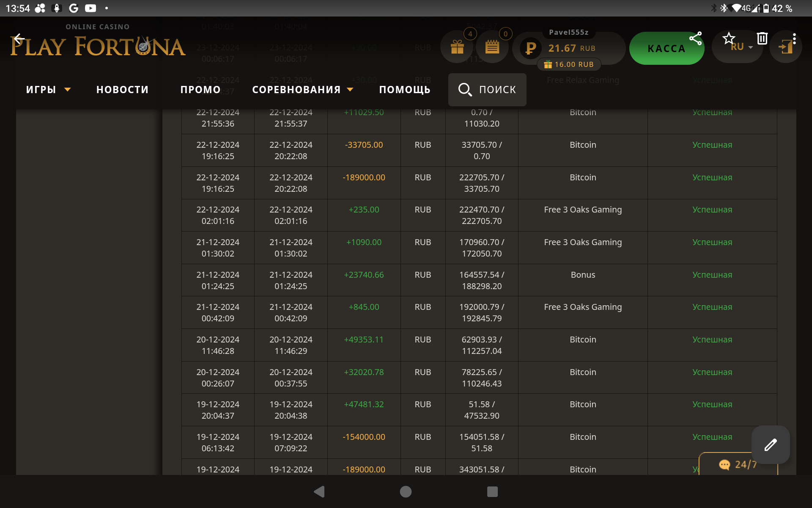Viewport: 812px width, 508px height.
Task: Open the gift box bonuses icon
Action: (x=457, y=47)
